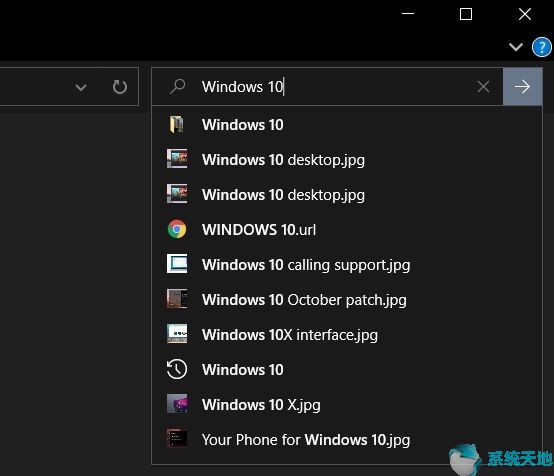Screen dimensions: 554x476
Task: Click thumbnail of Windows 10 X.jpg
Action: click(177, 404)
